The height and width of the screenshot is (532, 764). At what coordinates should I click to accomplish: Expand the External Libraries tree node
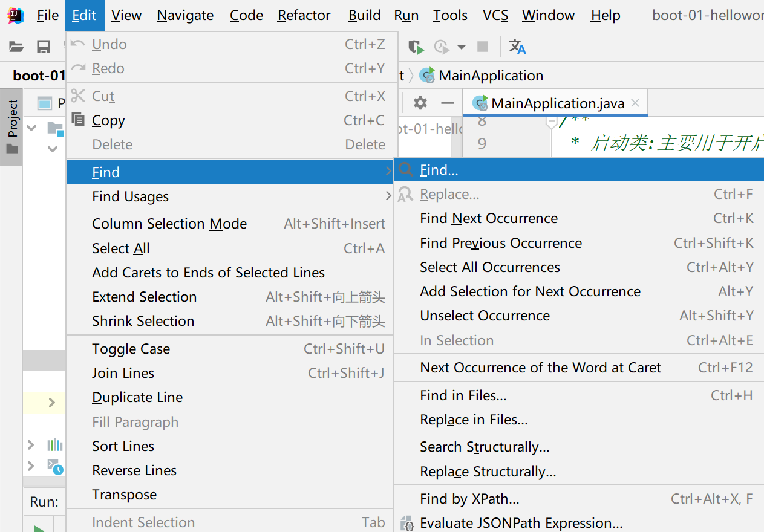[31, 445]
